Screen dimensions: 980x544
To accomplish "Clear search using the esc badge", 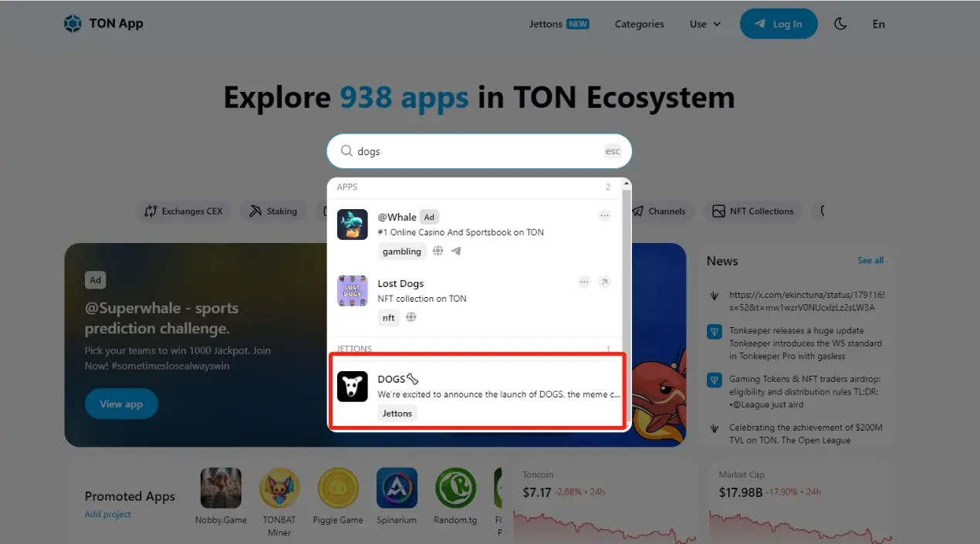I will pos(612,151).
